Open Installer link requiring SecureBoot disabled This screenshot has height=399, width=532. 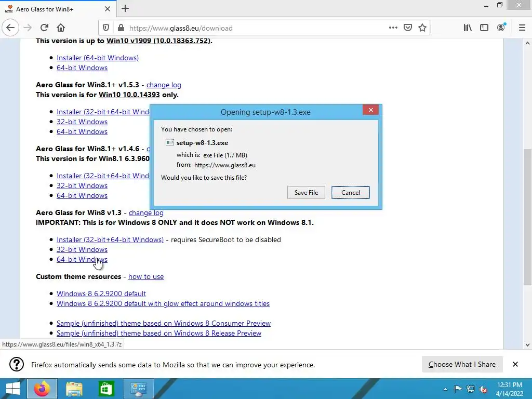110,240
